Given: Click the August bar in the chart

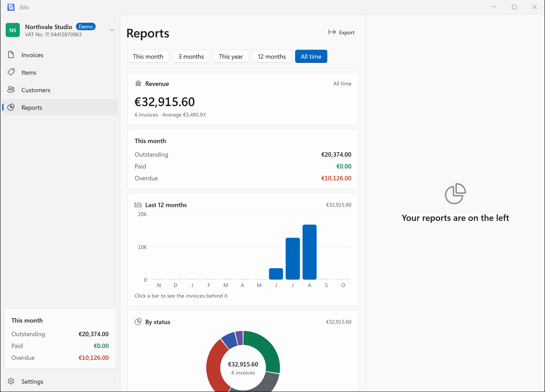Looking at the screenshot, I should 310,252.
